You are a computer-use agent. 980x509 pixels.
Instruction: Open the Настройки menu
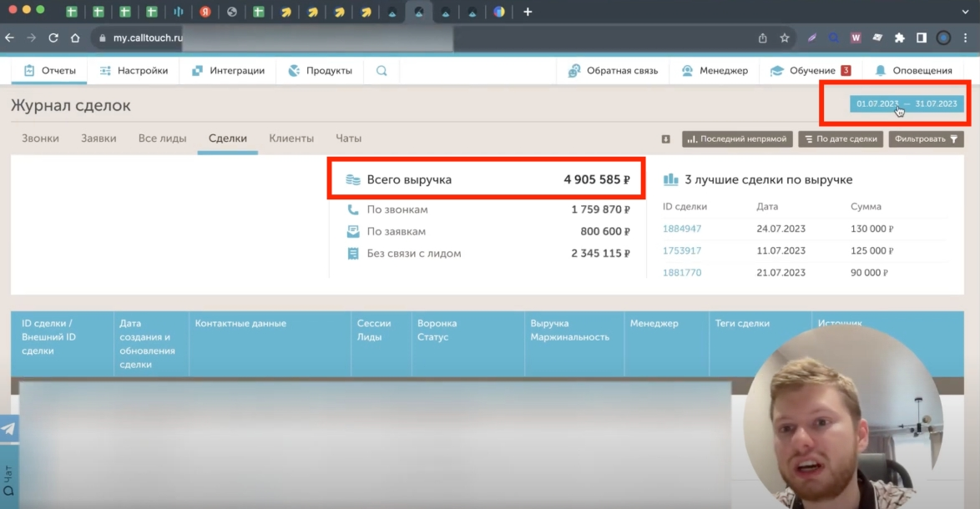pos(134,71)
